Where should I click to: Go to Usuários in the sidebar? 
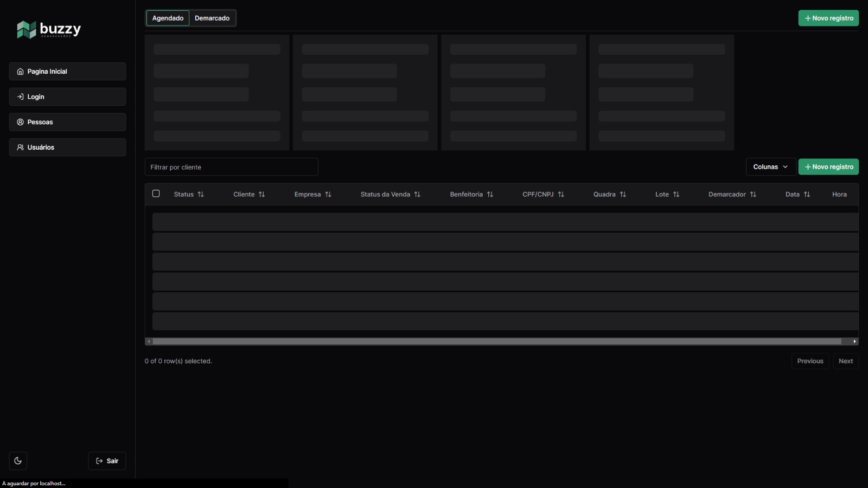pos(67,147)
